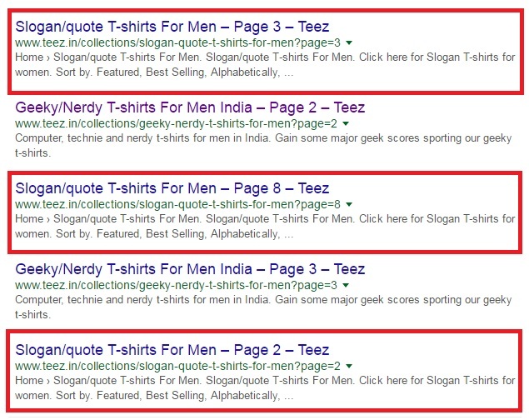Select the green URL ending in slogan-quote-t-shirts-for-men?page=8

pos(177,204)
